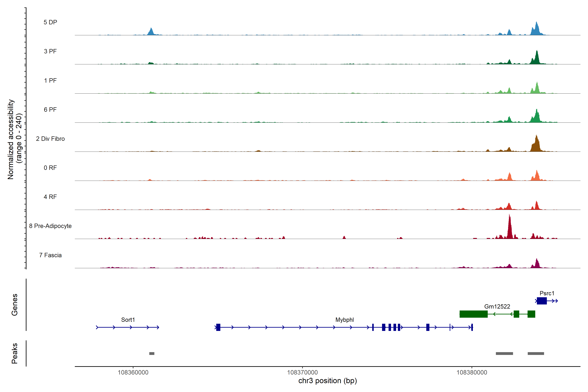588x392 pixels.
Task: Click the 5 DP blue peak near Sort1
Action: pyautogui.click(x=151, y=32)
